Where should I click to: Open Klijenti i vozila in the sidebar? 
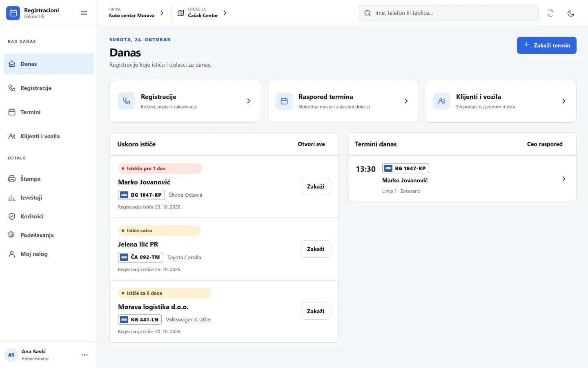click(49, 136)
